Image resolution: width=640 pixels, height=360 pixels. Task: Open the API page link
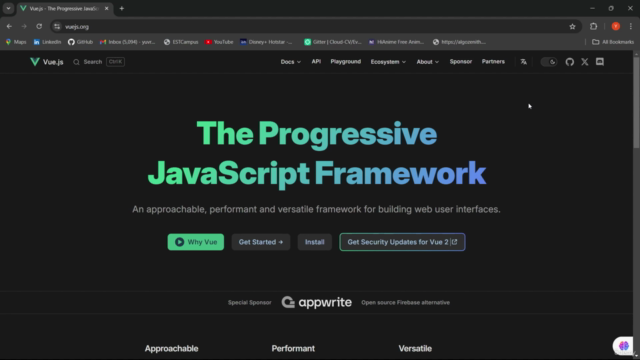pyautogui.click(x=316, y=62)
